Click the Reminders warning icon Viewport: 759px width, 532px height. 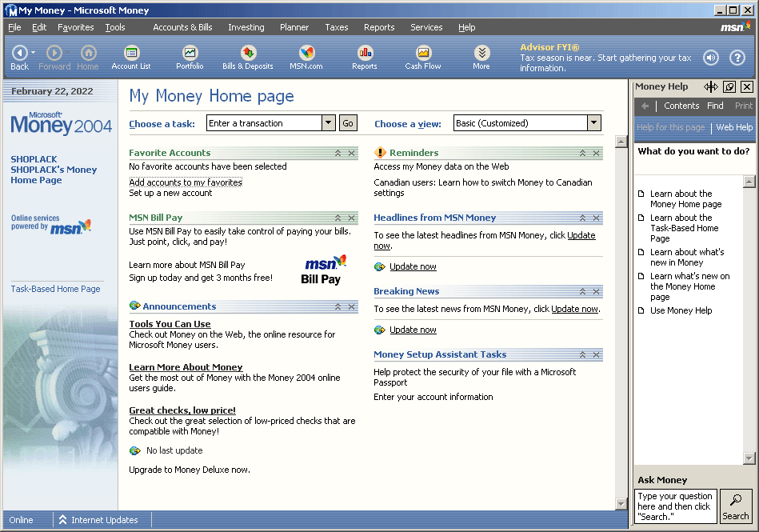coord(380,153)
